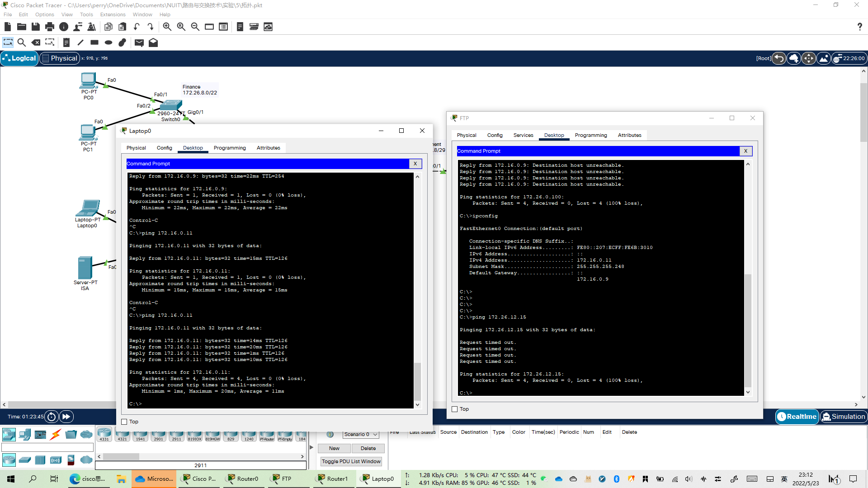The width and height of the screenshot is (868, 488).
Task: Switch to Simulation mode
Action: click(x=843, y=417)
